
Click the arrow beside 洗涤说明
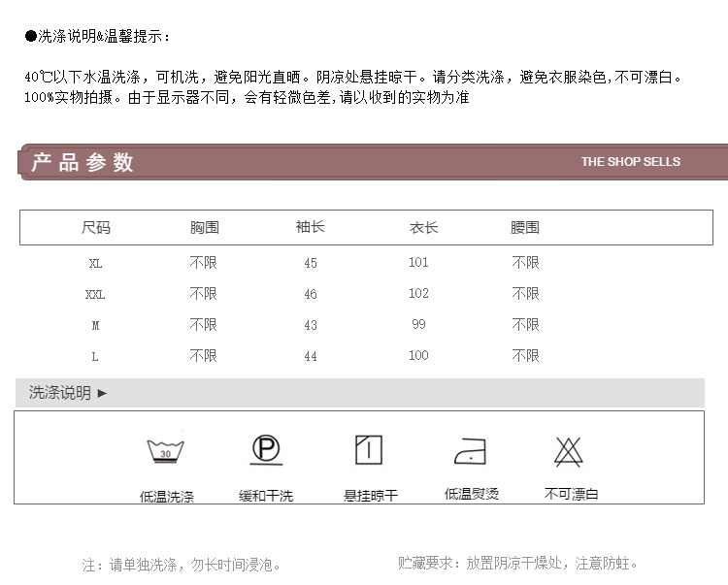pos(102,394)
